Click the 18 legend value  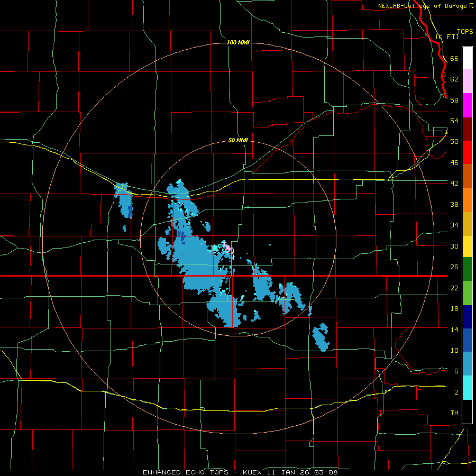[x=454, y=309]
